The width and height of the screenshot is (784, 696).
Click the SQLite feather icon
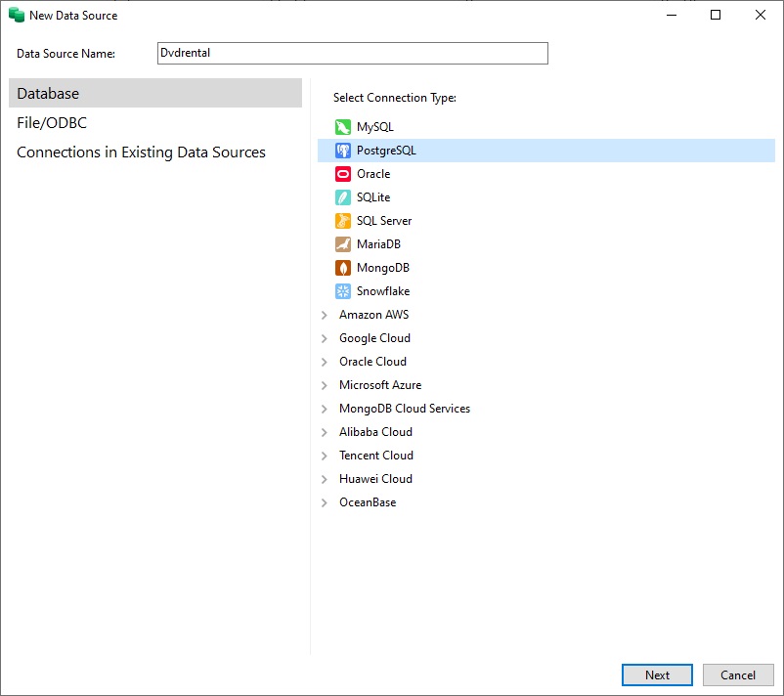pyautogui.click(x=342, y=197)
